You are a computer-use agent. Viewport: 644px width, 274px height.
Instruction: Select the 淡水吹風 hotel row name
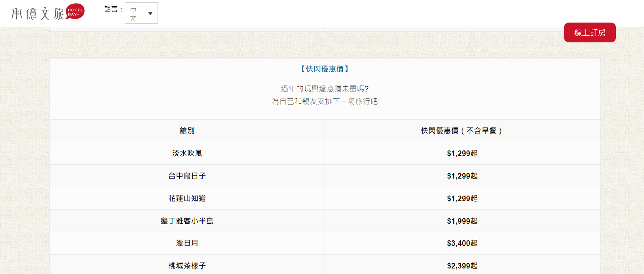pyautogui.click(x=187, y=153)
